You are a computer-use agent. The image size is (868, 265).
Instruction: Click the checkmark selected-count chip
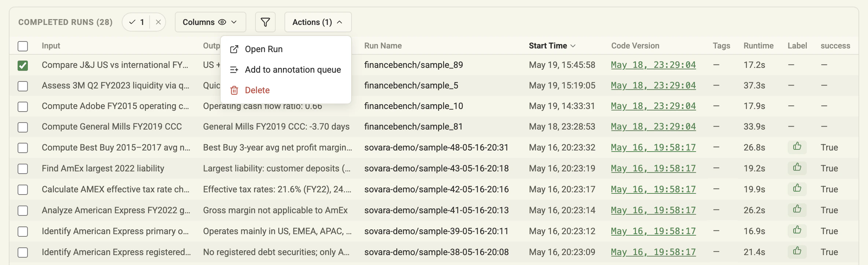(x=136, y=22)
